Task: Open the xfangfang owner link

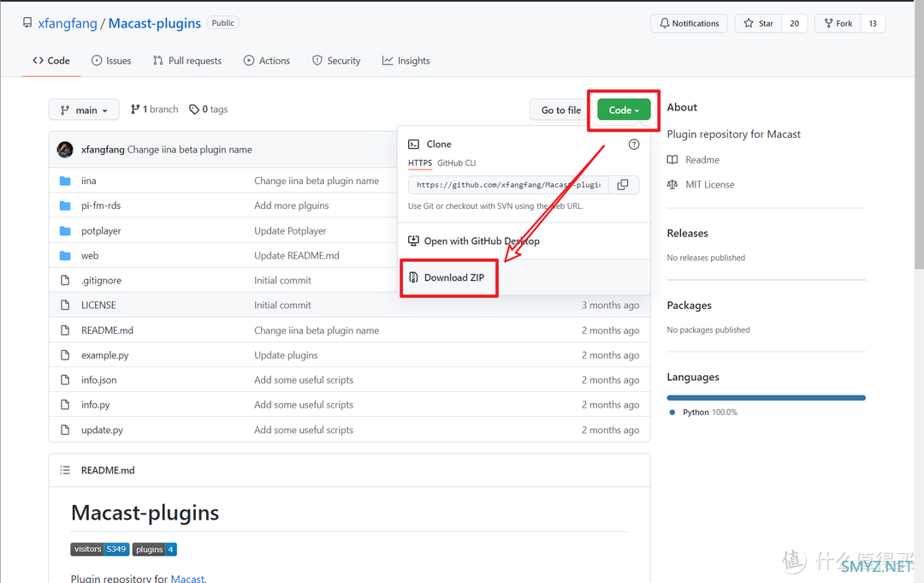Action: pyautogui.click(x=68, y=23)
